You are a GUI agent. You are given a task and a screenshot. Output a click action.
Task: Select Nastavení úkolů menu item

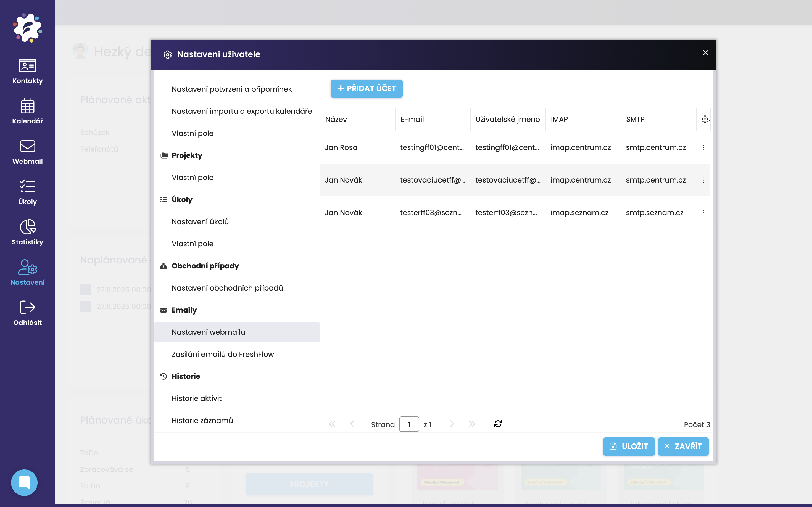tap(200, 222)
